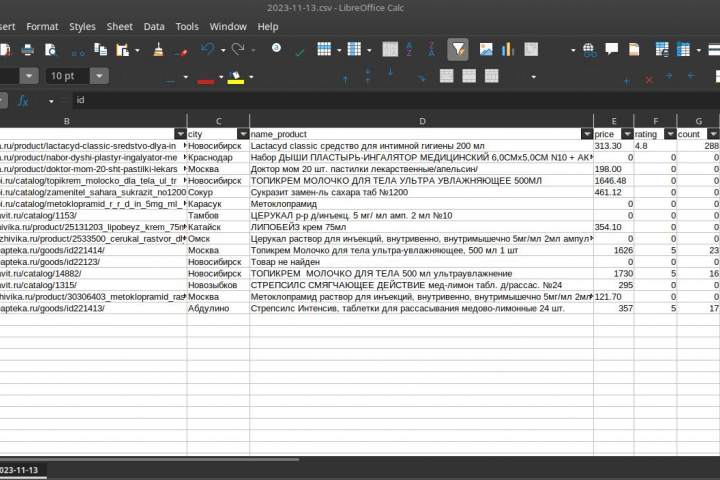The image size is (720, 480).
Task: Undo the last action
Action: click(208, 49)
